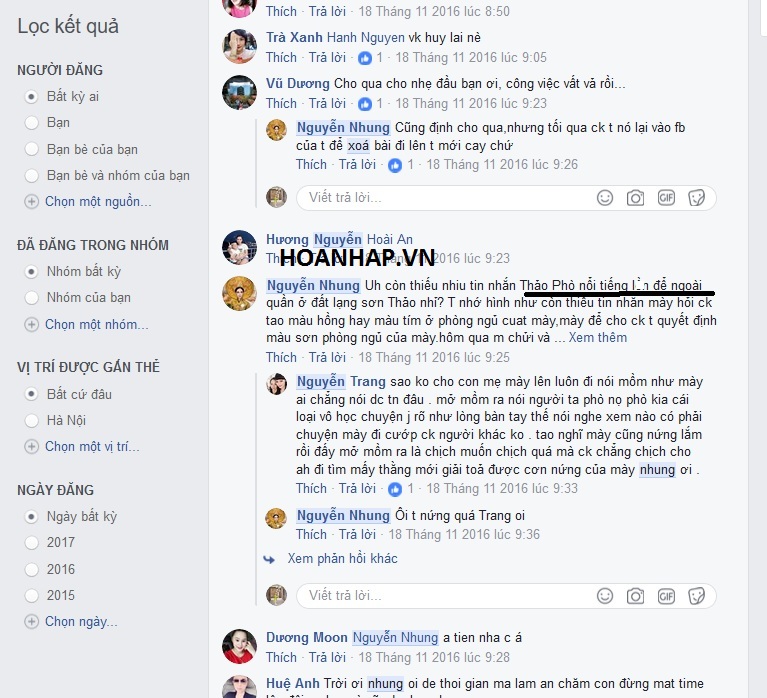
Task: Click 'Xem thêm' to expand Nguyễn Nhung's comment
Action: pos(597,338)
